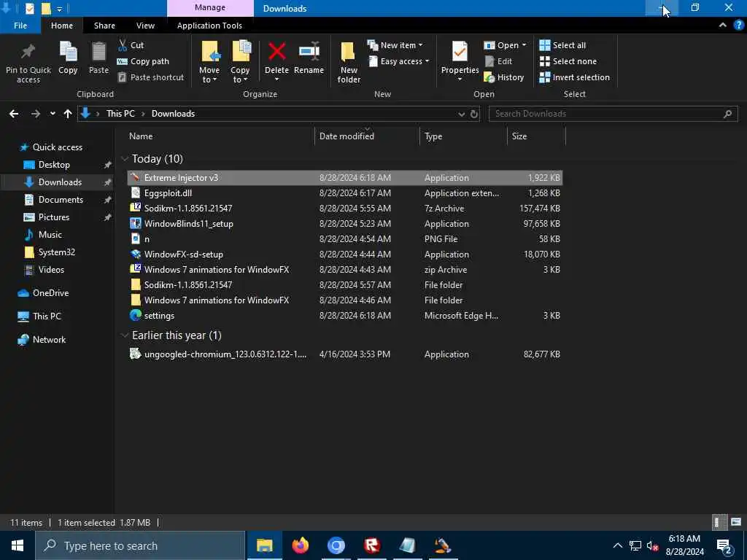
Task: Open the Roblox icon on taskbar
Action: pos(371,545)
